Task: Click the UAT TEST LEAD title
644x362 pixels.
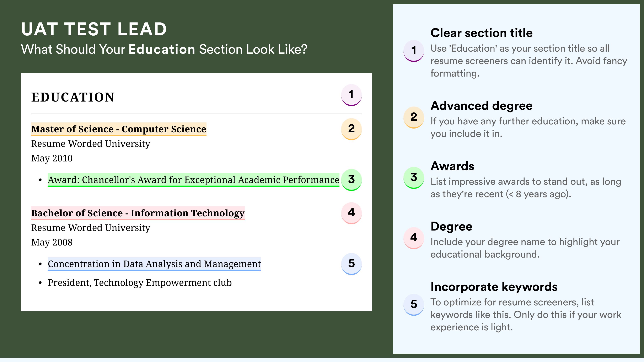Action: pyautogui.click(x=94, y=29)
